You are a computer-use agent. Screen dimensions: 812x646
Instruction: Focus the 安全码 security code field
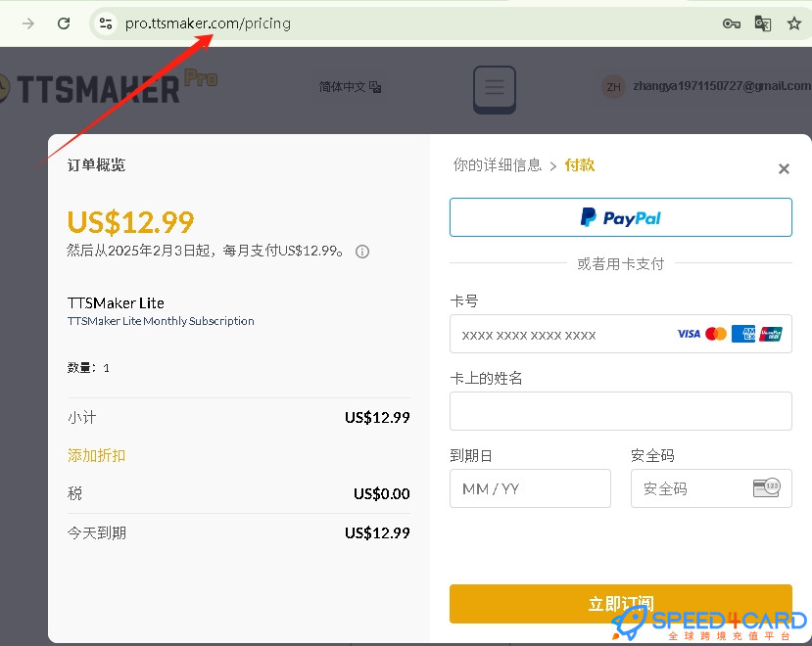pyautogui.click(x=711, y=488)
